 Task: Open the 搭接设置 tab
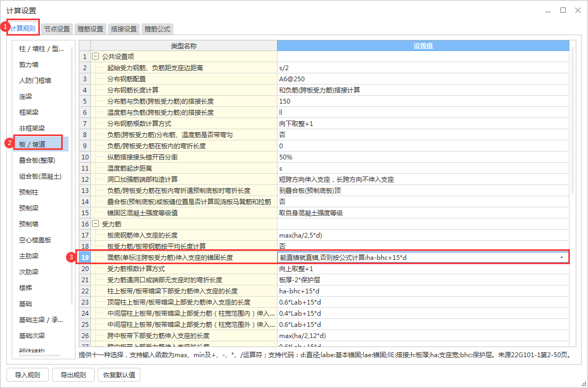pyautogui.click(x=124, y=29)
